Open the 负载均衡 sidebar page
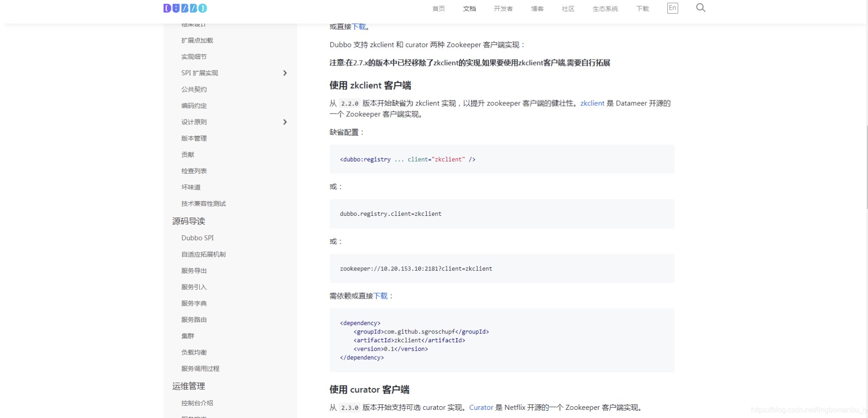The image size is (868, 418). pyautogui.click(x=194, y=352)
